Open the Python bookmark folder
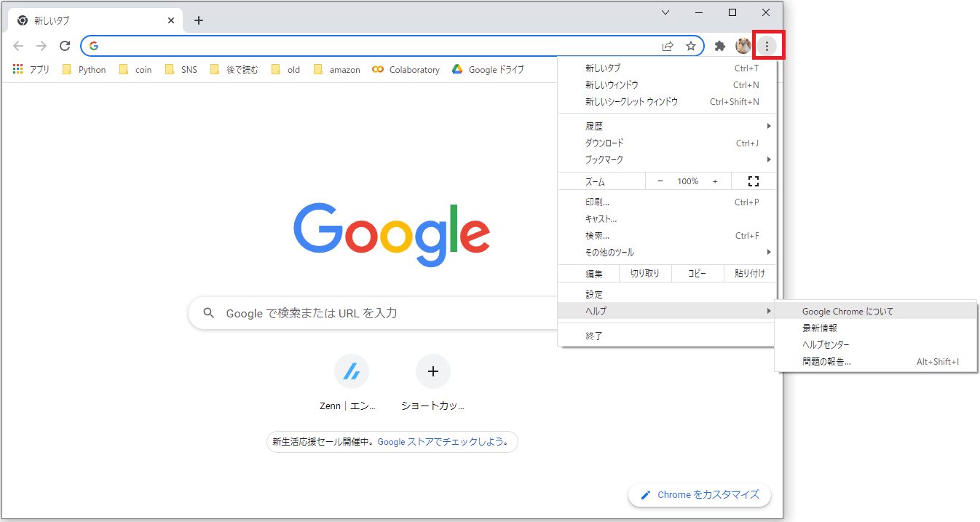980x522 pixels. coord(84,70)
